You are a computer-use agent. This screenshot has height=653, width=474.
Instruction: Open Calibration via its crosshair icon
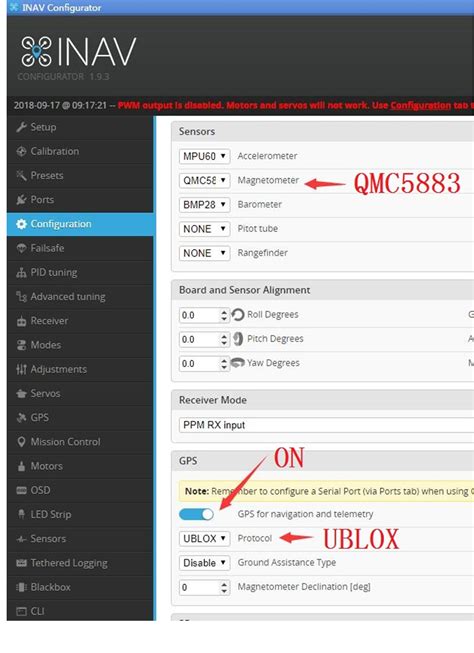click(21, 151)
